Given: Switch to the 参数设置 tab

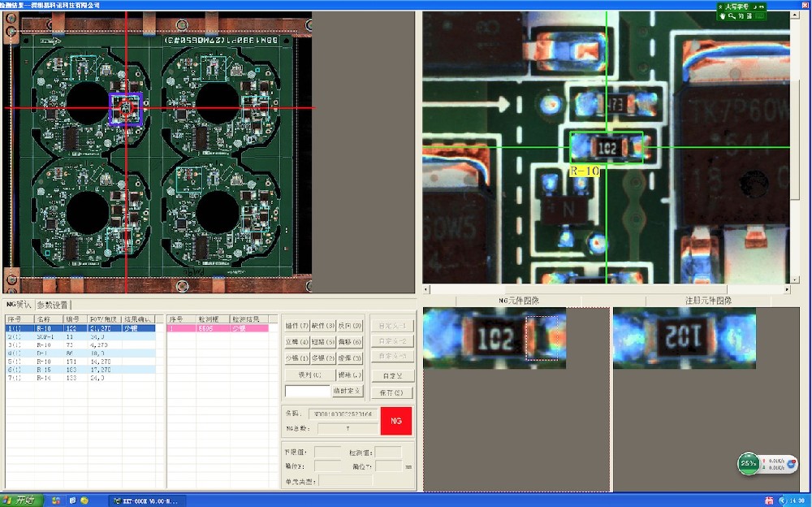Looking at the screenshot, I should coord(52,305).
